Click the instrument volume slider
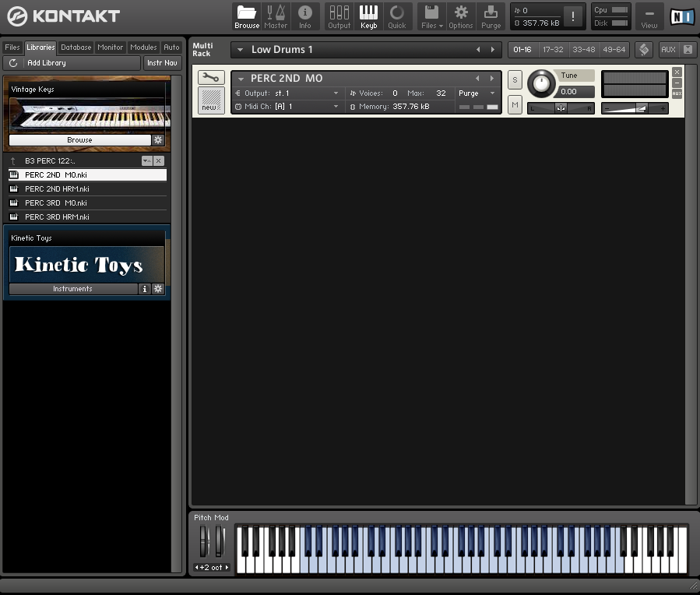The image size is (700, 595). pyautogui.click(x=635, y=108)
